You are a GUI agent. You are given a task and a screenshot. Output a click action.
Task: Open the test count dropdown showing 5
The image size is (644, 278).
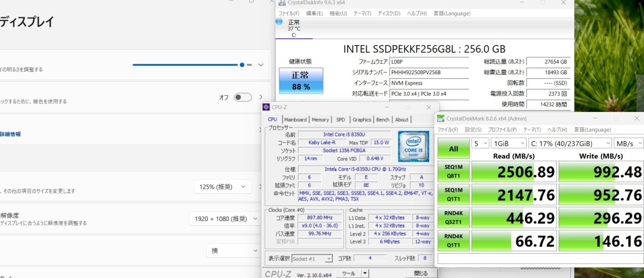(480, 143)
